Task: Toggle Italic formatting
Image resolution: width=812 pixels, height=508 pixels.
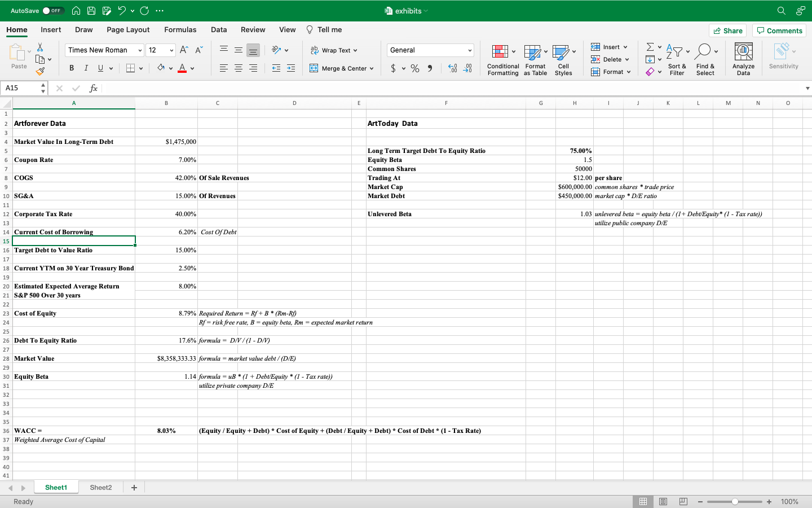Action: tap(86, 68)
